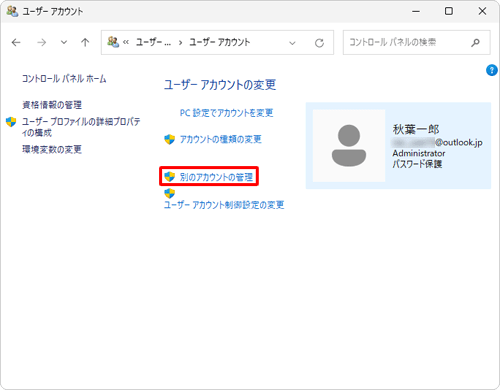Close the ユーザー アカウント window
This screenshot has width=500, height=390.
(482, 11)
